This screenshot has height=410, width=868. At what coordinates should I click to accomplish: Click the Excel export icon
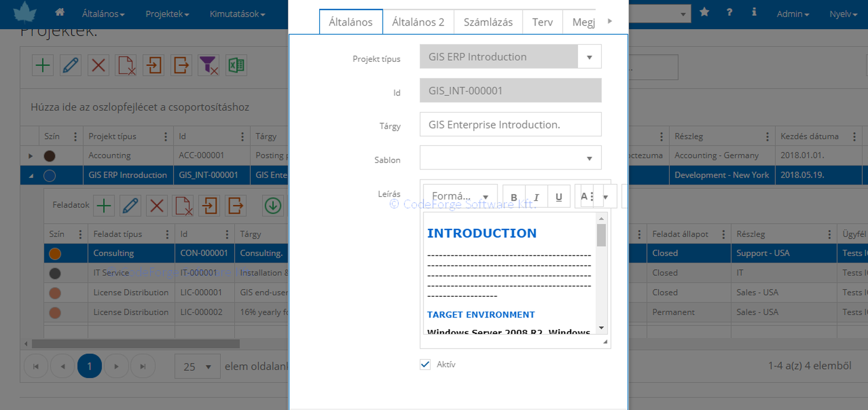(x=236, y=65)
